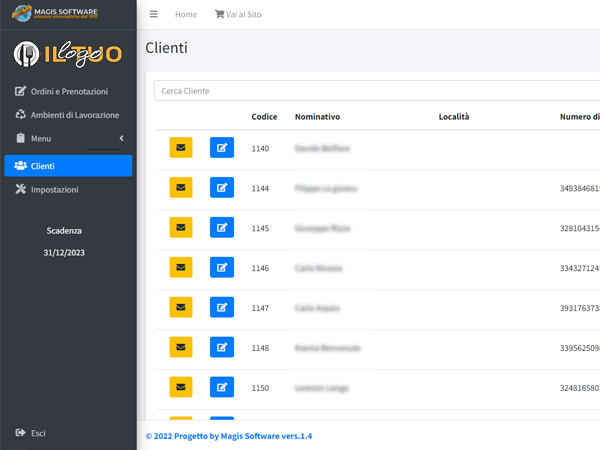Viewport: 600px width, 450px height.
Task: Select the Menu sidebar item
Action: coord(68,139)
